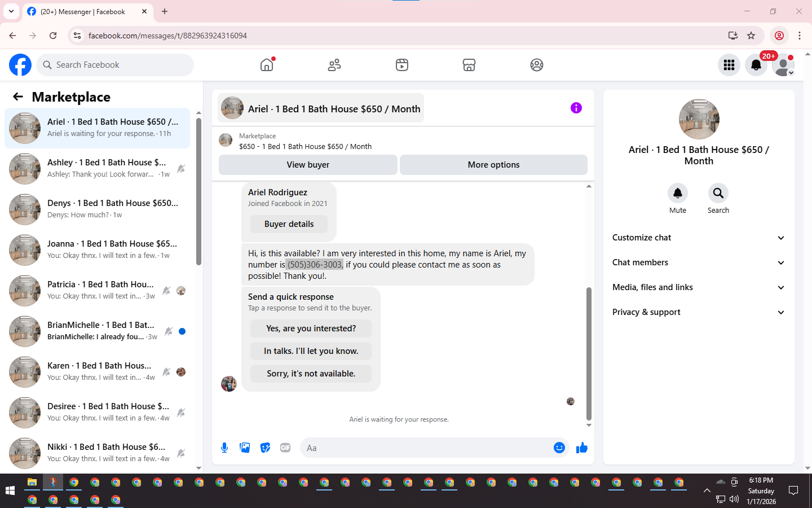Open a new browser tab
812x508 pixels.
tap(165, 11)
